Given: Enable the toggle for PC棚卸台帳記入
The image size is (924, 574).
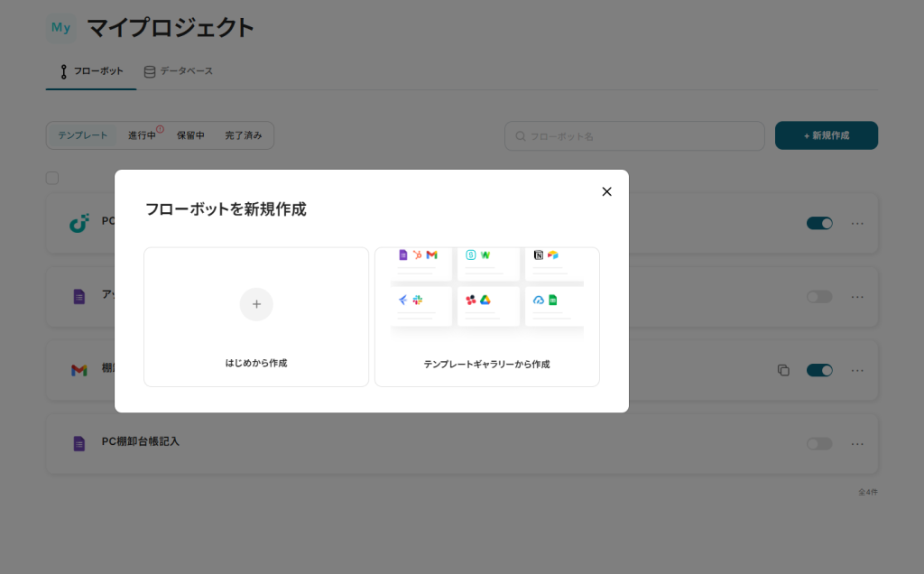Looking at the screenshot, I should pos(819,444).
